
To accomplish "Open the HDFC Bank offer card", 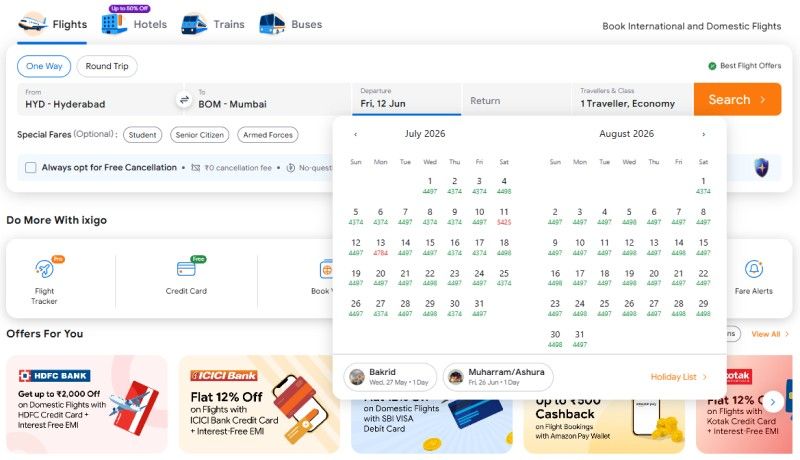I will pos(87,404).
